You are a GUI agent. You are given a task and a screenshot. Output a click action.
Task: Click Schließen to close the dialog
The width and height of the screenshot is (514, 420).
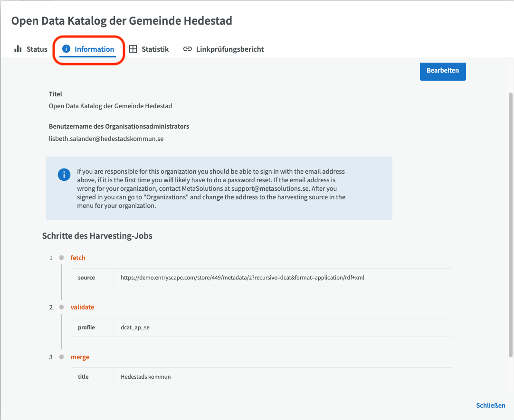pos(491,405)
